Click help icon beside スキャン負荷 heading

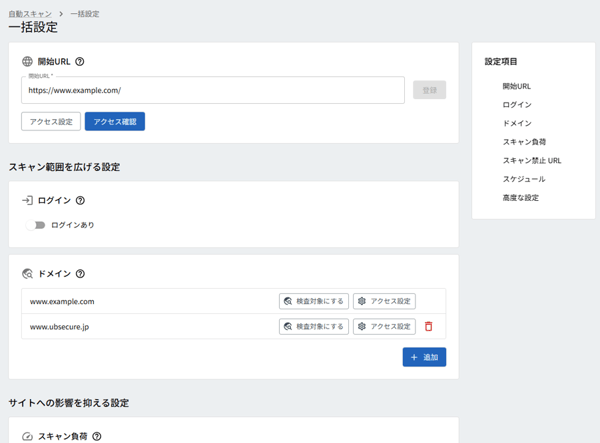(x=97, y=436)
